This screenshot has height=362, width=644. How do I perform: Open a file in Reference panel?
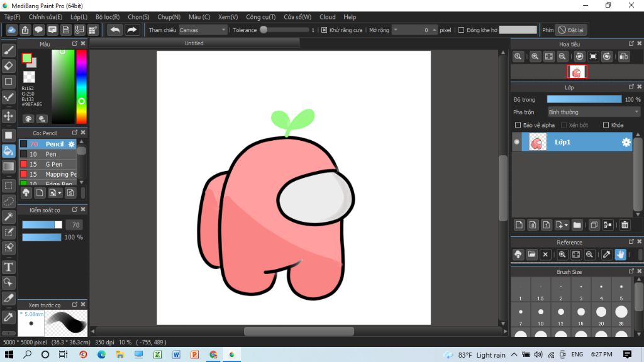(531, 255)
